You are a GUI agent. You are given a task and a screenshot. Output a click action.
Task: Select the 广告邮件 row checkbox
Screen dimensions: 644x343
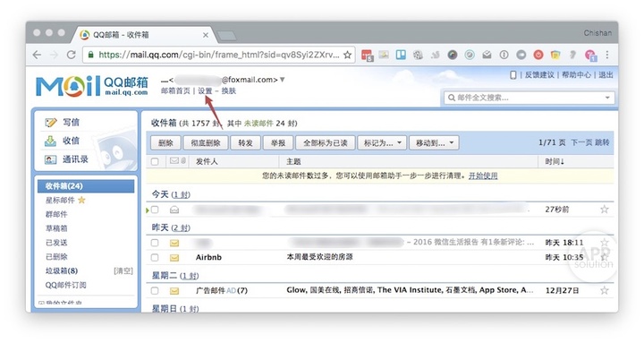[x=155, y=291]
